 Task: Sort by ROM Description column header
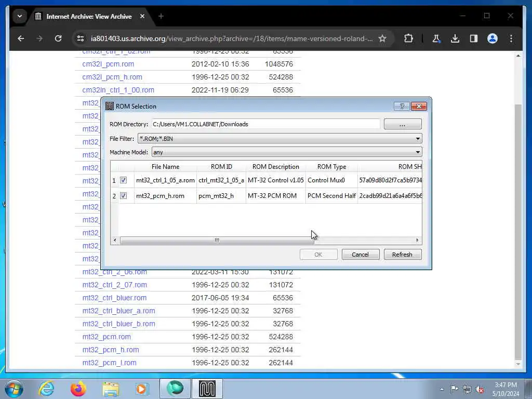275,167
